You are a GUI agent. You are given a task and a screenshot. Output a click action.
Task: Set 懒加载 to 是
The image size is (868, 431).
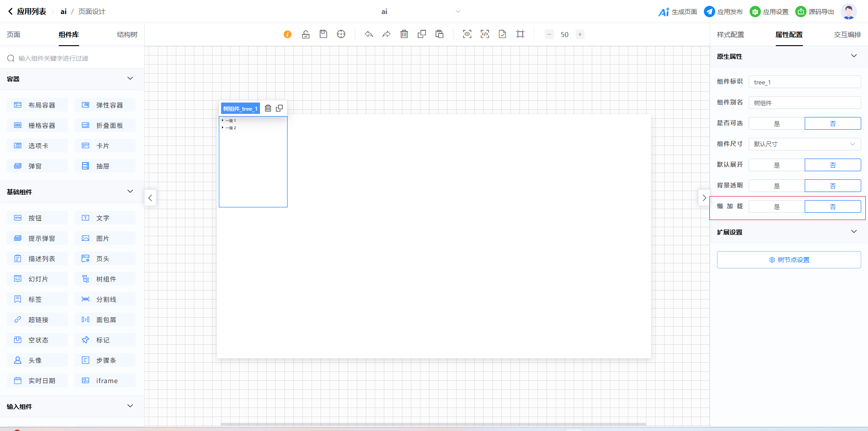click(777, 207)
